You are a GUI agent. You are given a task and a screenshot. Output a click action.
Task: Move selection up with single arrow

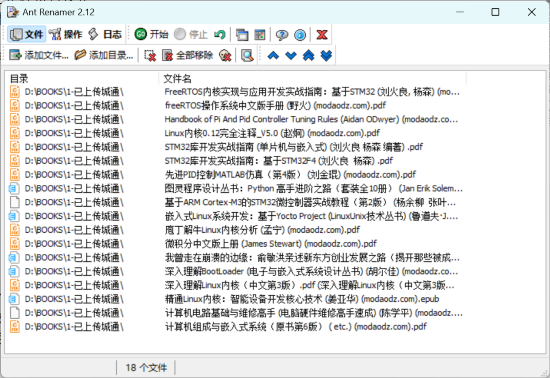point(273,55)
